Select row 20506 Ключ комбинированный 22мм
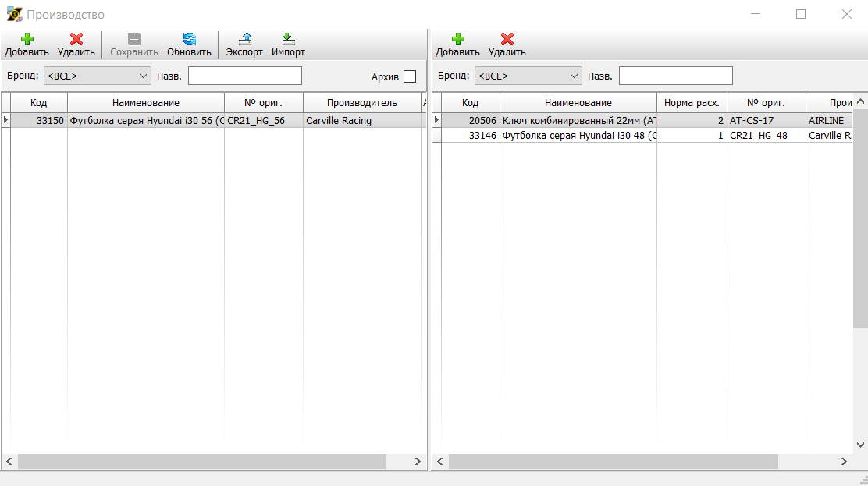Viewport: 868px width, 486px height. coord(579,121)
